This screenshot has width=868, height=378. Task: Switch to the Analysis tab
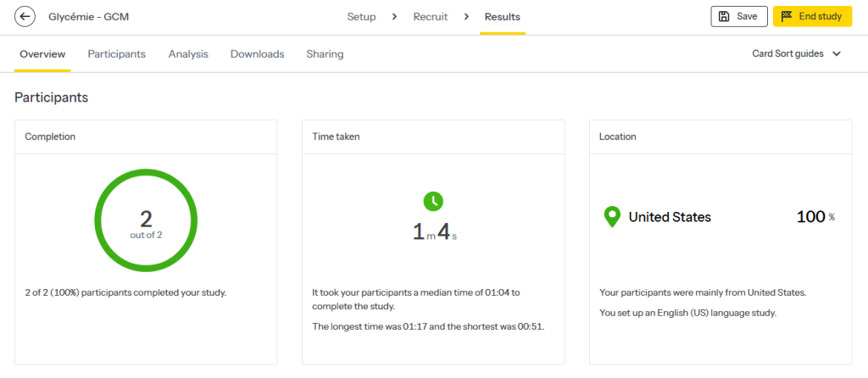(x=188, y=54)
